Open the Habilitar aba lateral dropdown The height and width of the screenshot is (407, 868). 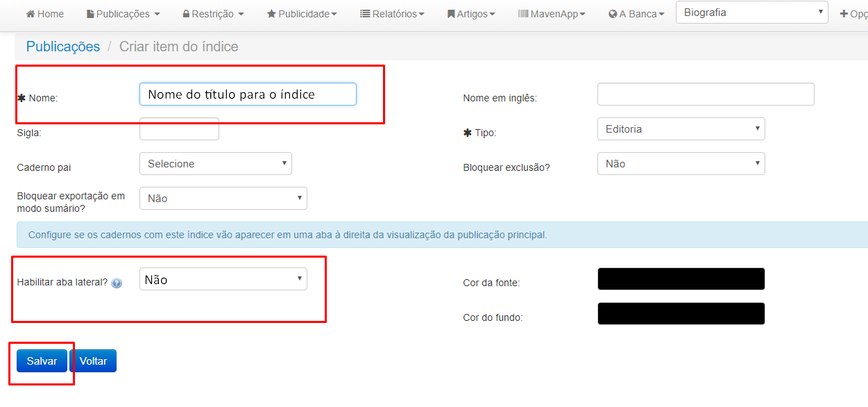coord(223,279)
